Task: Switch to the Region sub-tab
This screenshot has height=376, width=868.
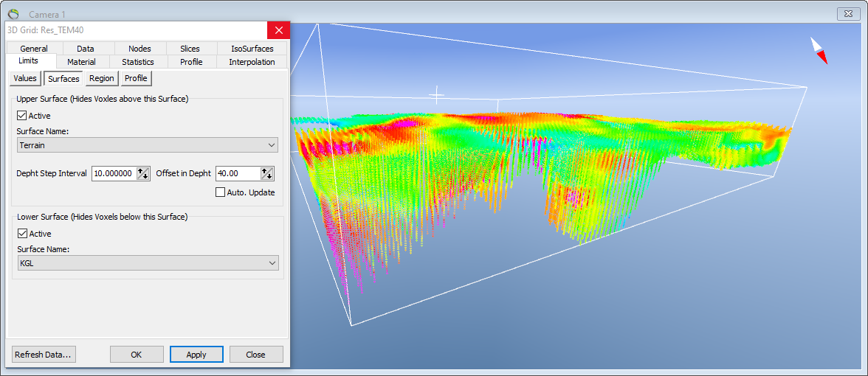Action: (x=102, y=78)
